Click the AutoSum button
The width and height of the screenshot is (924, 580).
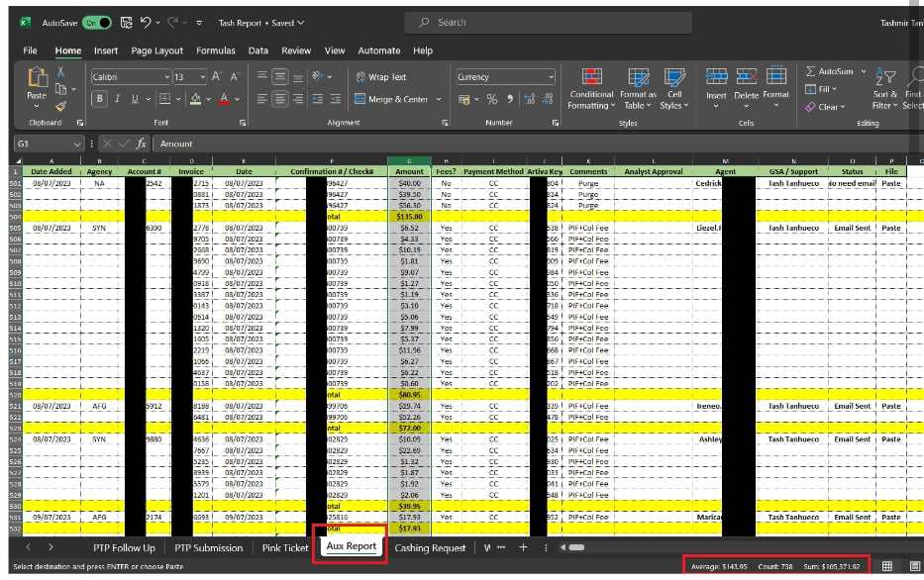(x=829, y=71)
